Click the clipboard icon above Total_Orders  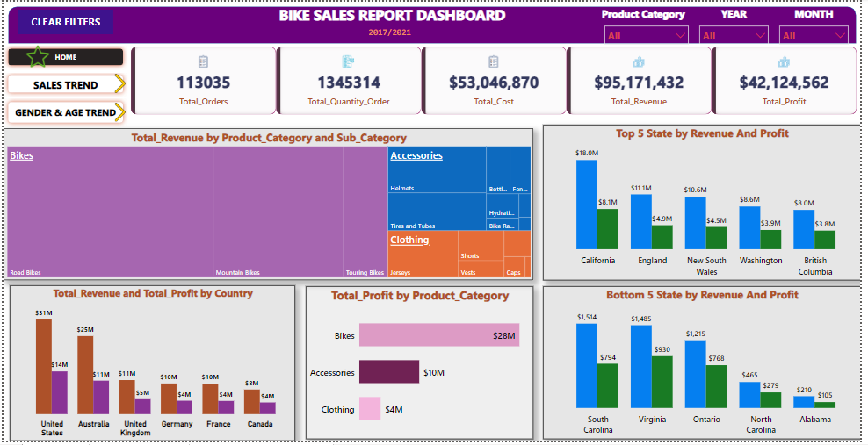203,62
